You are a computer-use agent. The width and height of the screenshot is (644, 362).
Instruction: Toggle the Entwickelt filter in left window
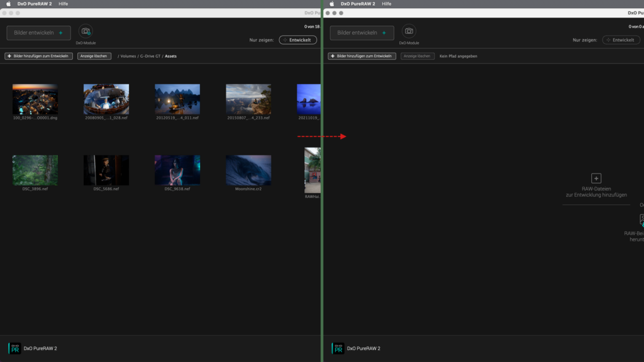click(297, 40)
